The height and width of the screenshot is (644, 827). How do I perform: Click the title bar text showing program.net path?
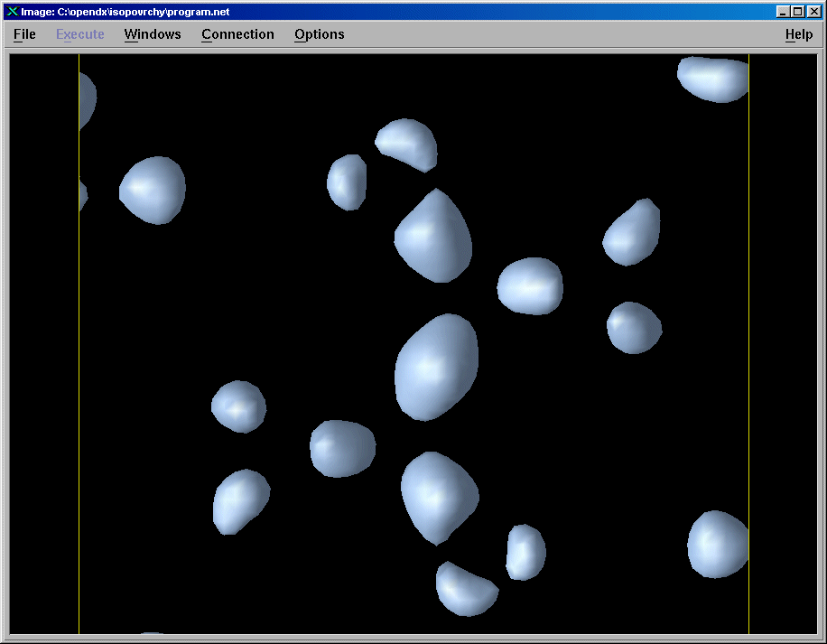[126, 12]
